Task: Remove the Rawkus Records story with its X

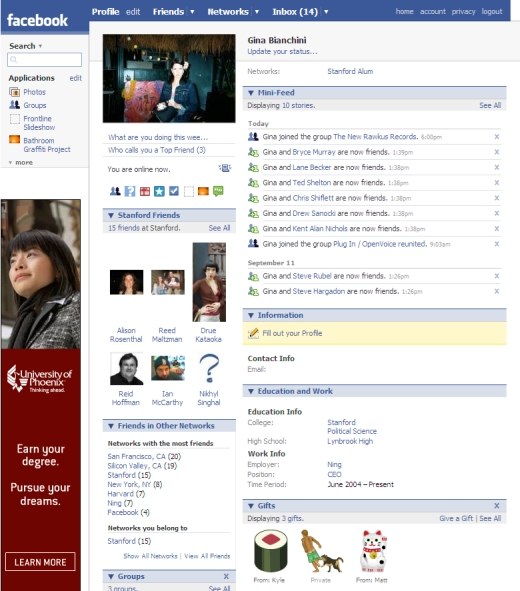Action: pyautogui.click(x=497, y=136)
